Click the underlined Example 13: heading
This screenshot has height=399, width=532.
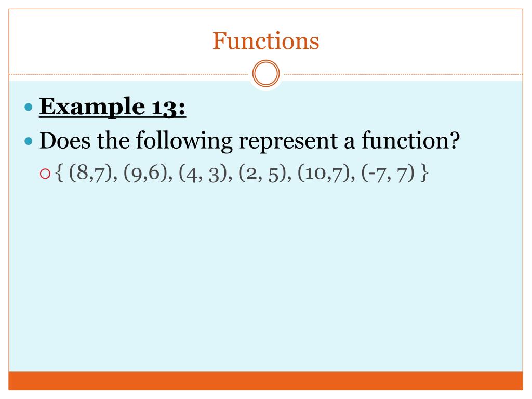[x=113, y=107]
